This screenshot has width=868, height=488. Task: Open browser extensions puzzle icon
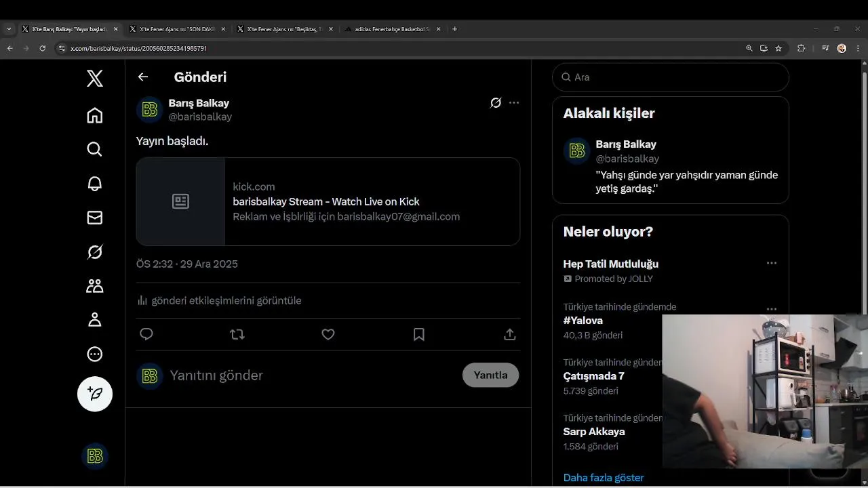coord(802,48)
